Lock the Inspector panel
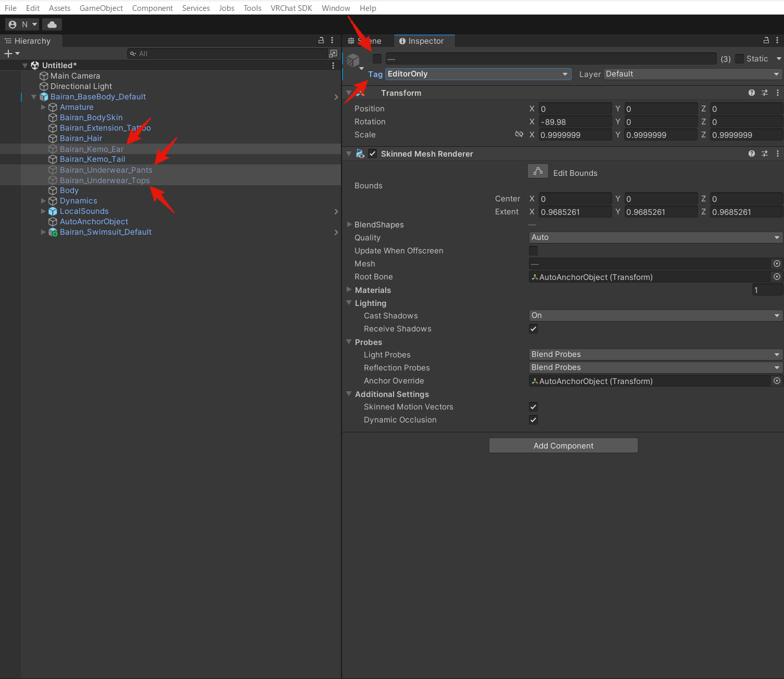The height and width of the screenshot is (679, 784). coord(766,40)
